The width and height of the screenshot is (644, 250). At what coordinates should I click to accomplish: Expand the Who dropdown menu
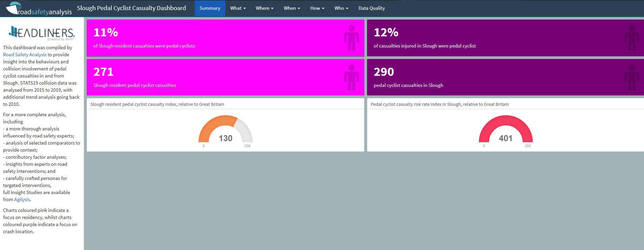(341, 8)
